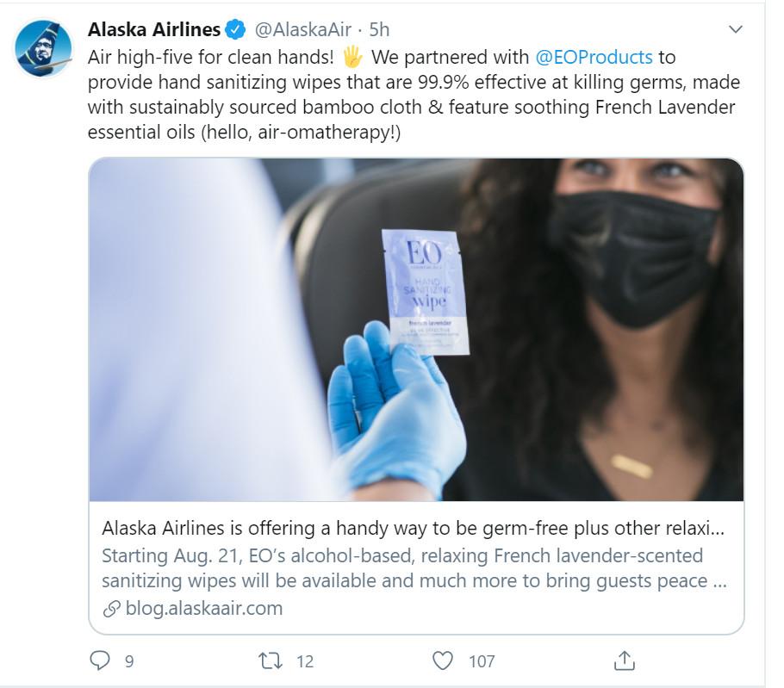
Task: Open the @EOProducts mention link
Action: (594, 58)
